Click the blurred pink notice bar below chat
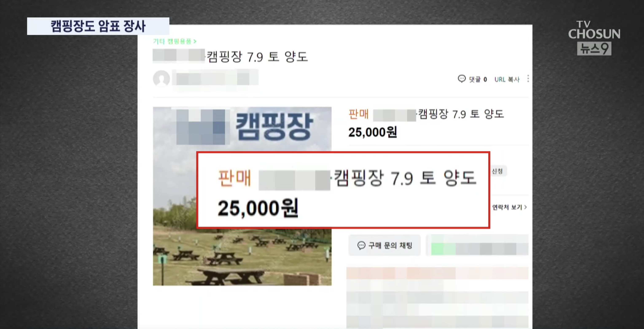 437,273
